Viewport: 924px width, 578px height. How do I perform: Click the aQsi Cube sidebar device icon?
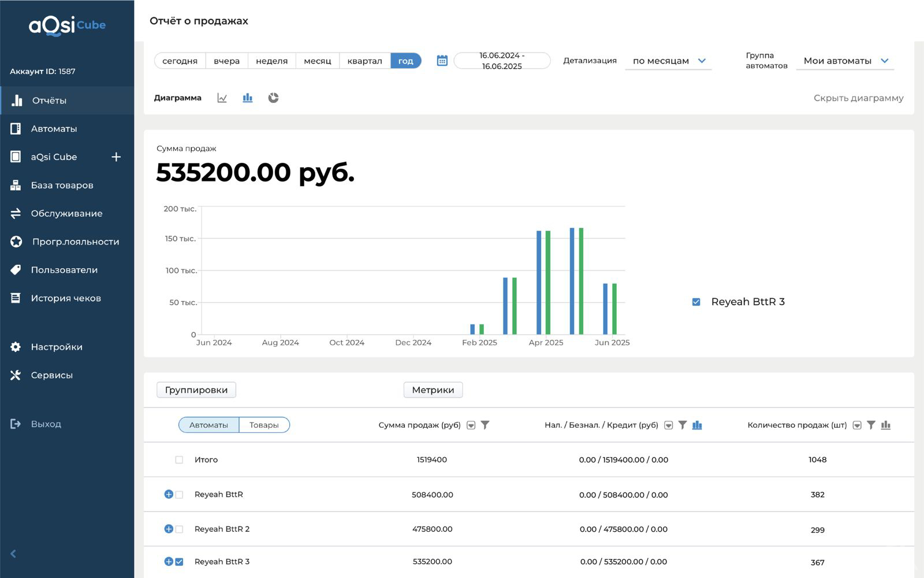point(16,157)
